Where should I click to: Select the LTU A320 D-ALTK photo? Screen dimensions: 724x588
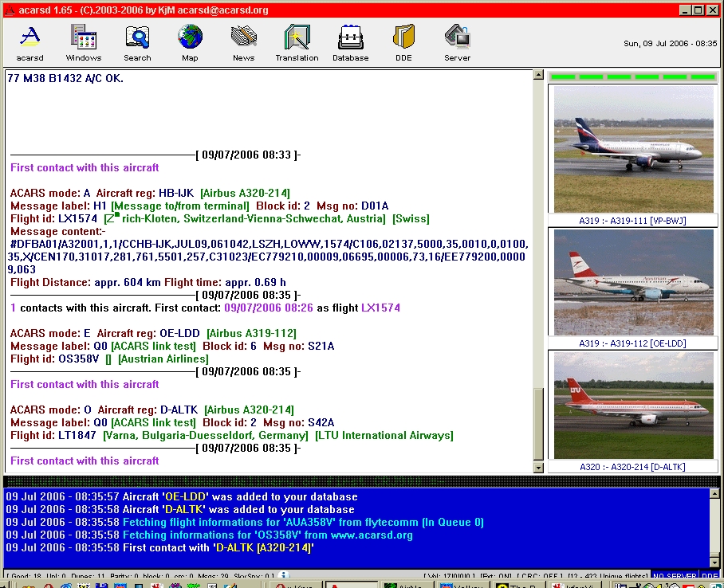(633, 406)
